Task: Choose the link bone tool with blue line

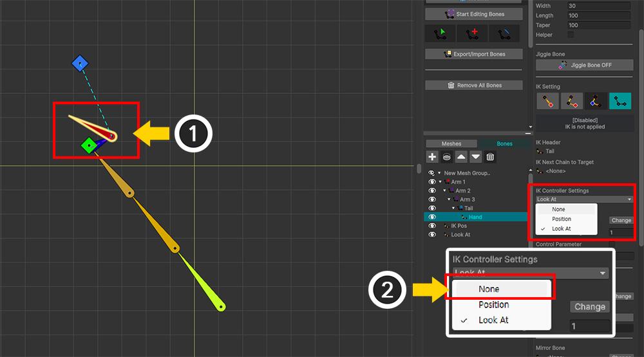Action: tap(504, 33)
